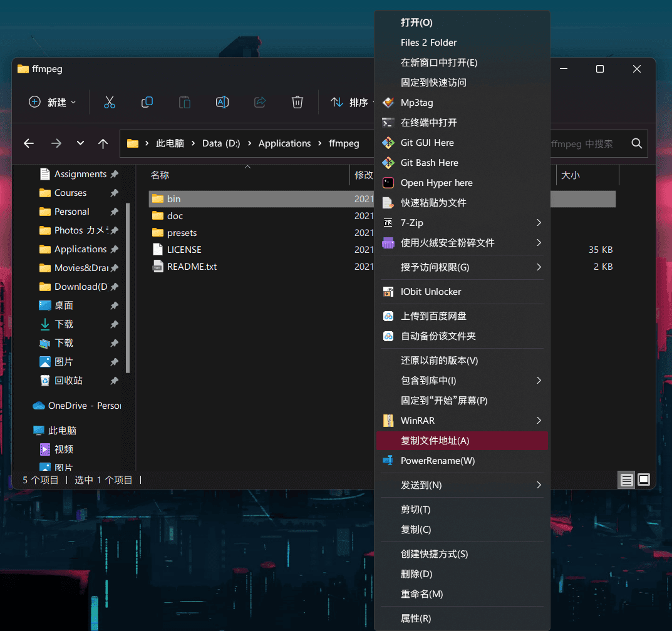The height and width of the screenshot is (631, 672).
Task: Click the Cut scissors icon in toolbar
Action: [x=109, y=103]
